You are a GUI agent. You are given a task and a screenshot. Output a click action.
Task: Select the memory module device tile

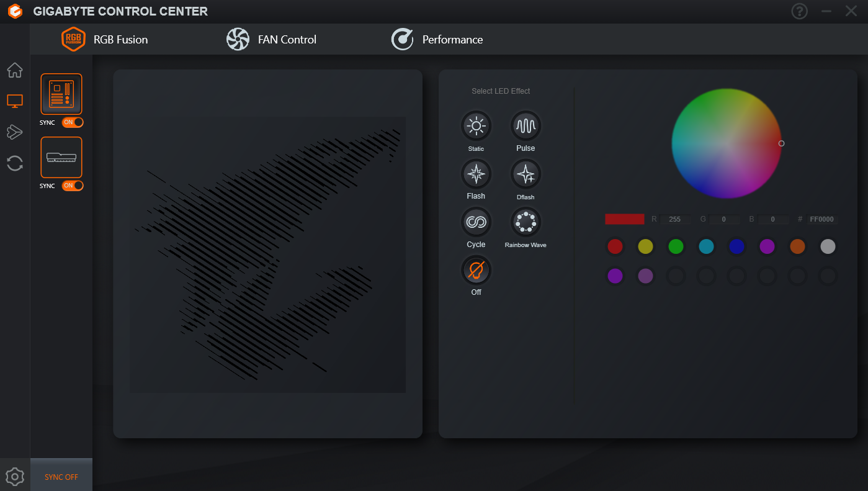pos(61,158)
